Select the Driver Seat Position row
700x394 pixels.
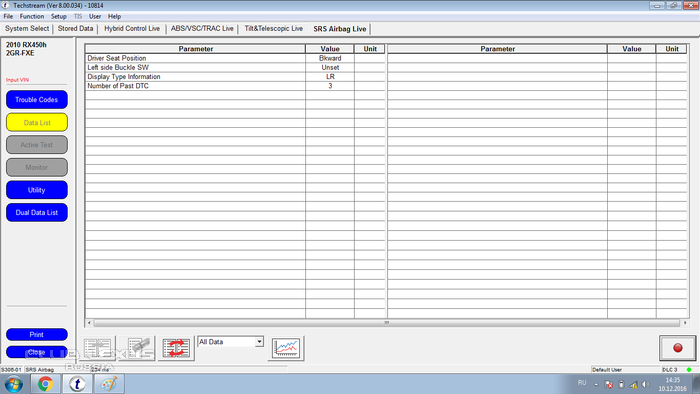235,58
